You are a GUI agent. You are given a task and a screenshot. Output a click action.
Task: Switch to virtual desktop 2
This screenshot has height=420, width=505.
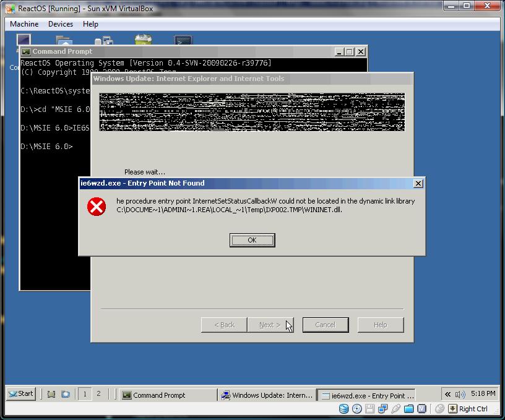[98, 394]
